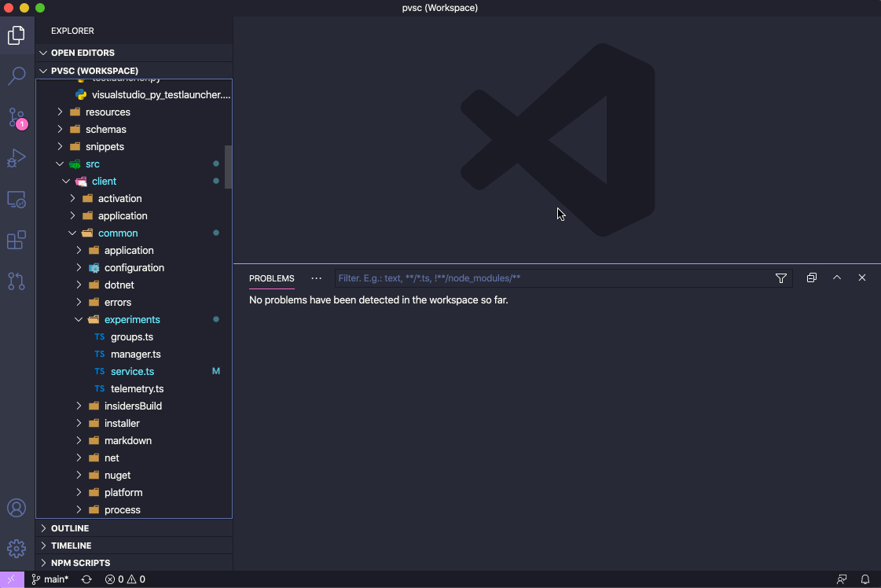Open the Source Control view showing pending change
881x588 pixels.
pos(17,117)
